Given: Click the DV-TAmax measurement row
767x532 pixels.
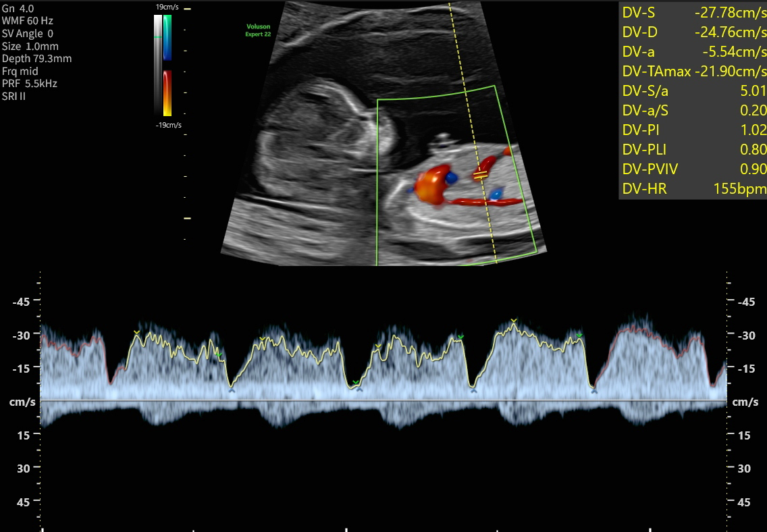Looking at the screenshot, I should [x=693, y=72].
